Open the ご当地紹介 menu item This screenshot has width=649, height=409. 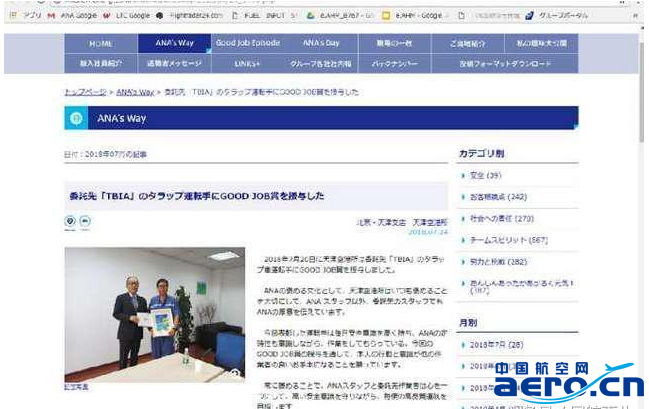click(x=468, y=43)
